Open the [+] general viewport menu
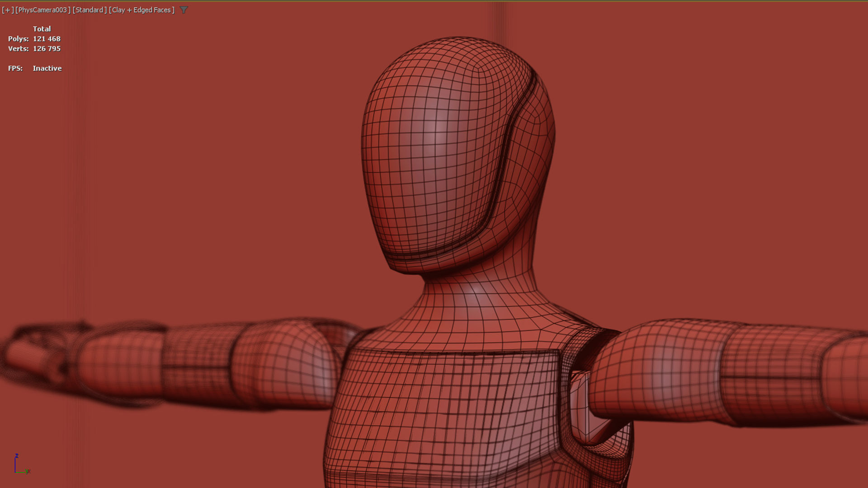 [8, 10]
